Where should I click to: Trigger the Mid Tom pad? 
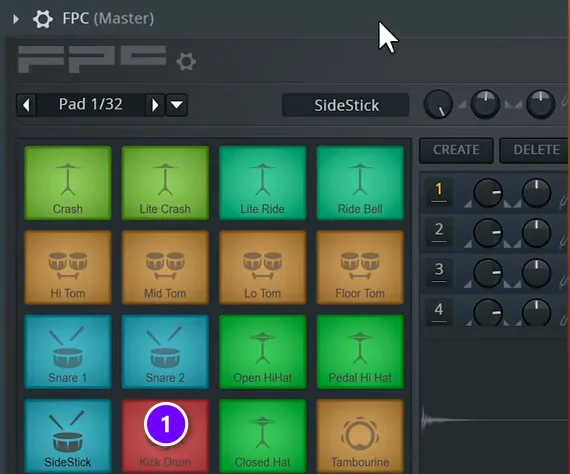[x=165, y=267]
